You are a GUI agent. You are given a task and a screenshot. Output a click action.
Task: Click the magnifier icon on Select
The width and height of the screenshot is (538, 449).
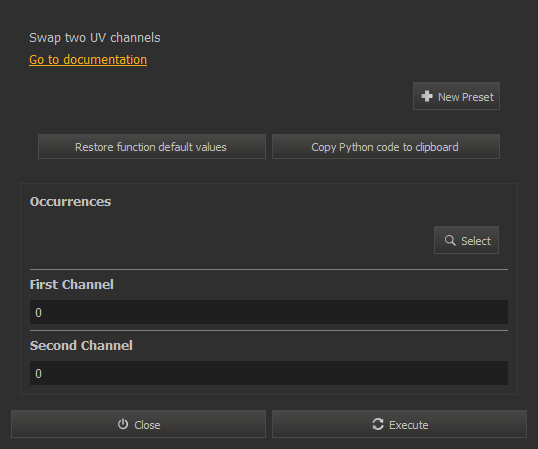[450, 240]
